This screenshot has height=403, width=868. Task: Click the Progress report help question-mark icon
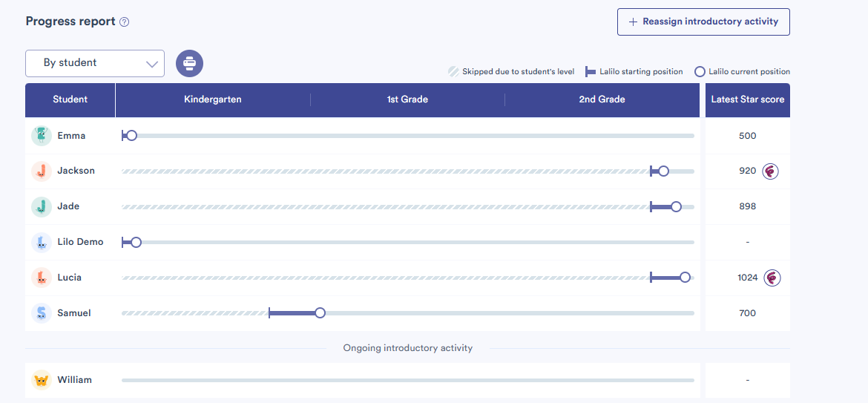(x=125, y=22)
